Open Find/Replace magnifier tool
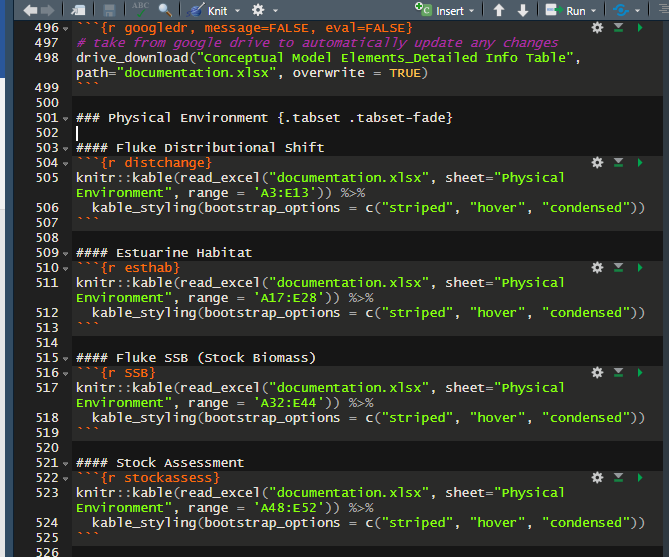Viewport: 669px width, 557px height. (165, 10)
